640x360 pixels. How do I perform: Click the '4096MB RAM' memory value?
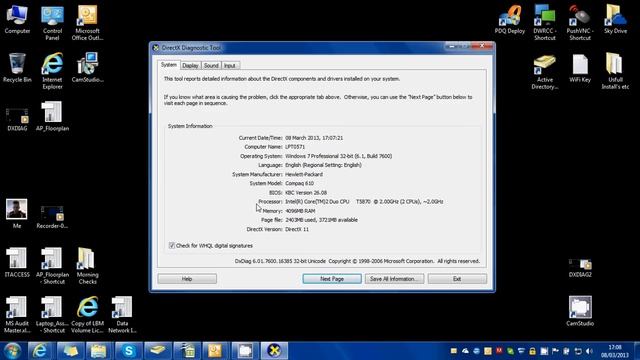point(300,211)
